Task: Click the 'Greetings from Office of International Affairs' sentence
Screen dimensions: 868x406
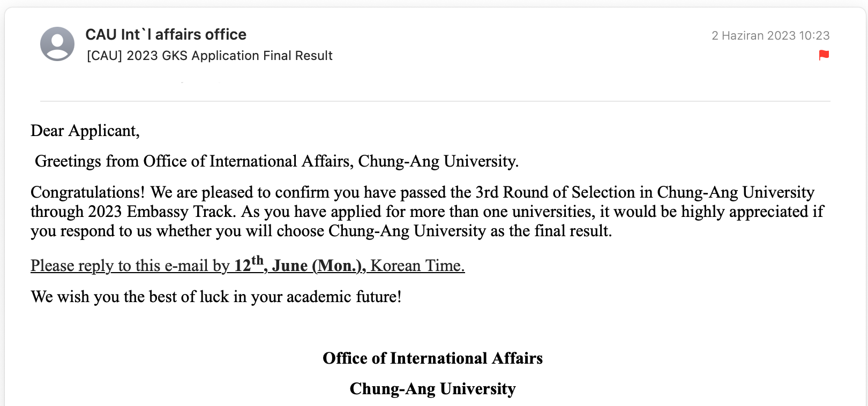Action: 277,161
